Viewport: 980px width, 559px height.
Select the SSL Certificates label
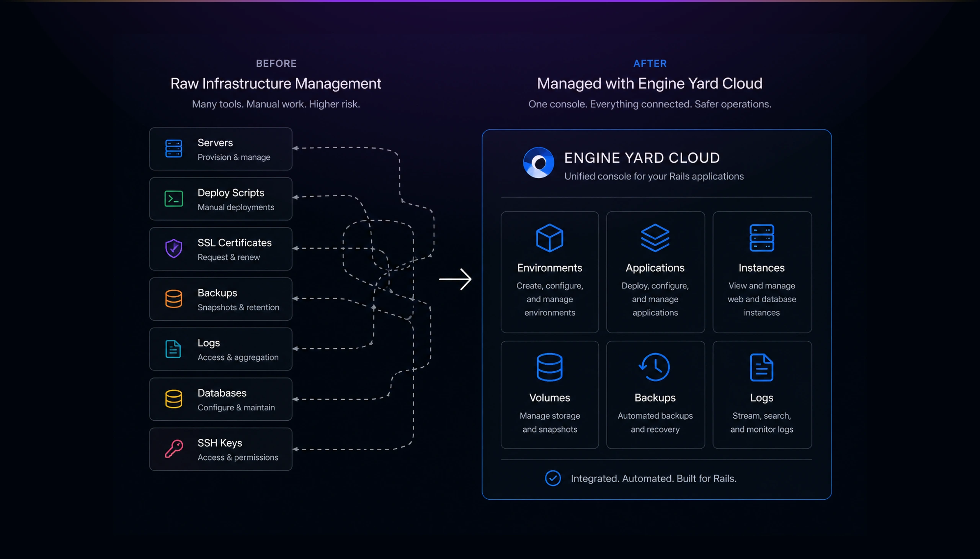(x=234, y=243)
